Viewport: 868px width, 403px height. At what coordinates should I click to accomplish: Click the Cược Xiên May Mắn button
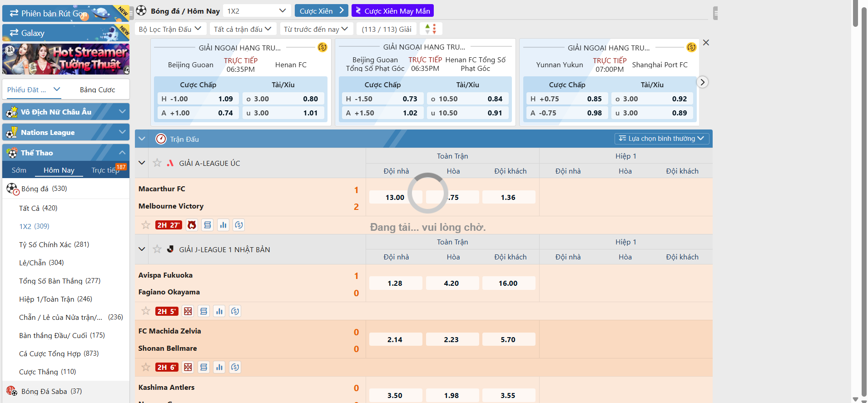click(392, 11)
